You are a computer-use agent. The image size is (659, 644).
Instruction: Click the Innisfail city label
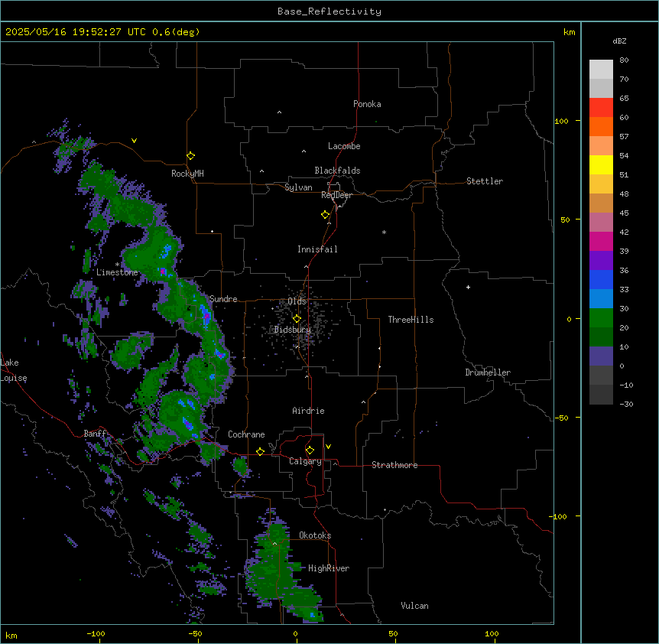point(317,249)
